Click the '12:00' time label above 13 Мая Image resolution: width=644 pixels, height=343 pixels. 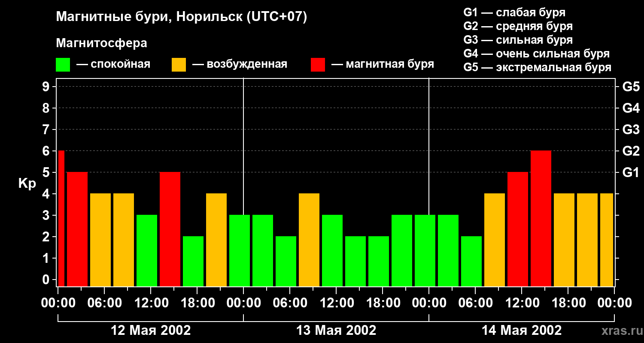(x=336, y=303)
